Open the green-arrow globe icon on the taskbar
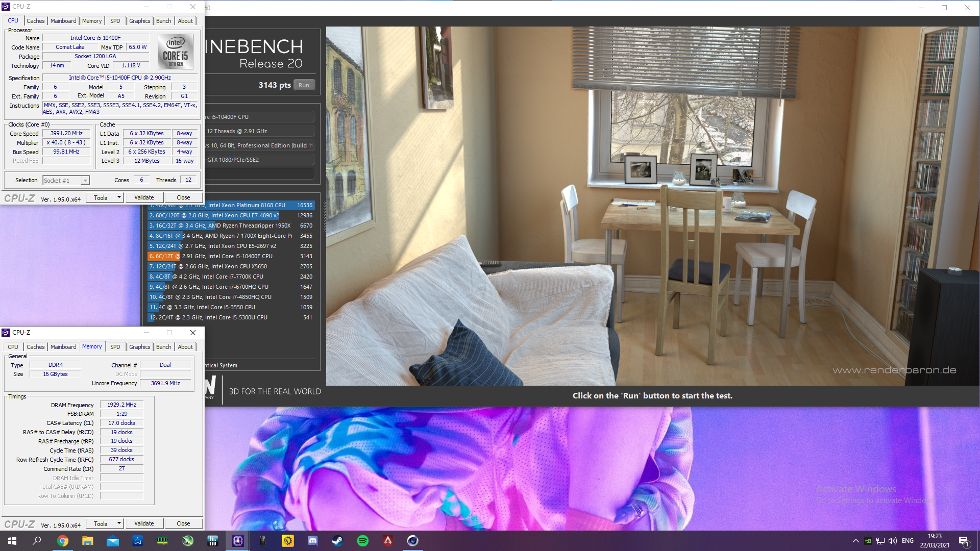This screenshot has height=551, width=980. [x=188, y=541]
